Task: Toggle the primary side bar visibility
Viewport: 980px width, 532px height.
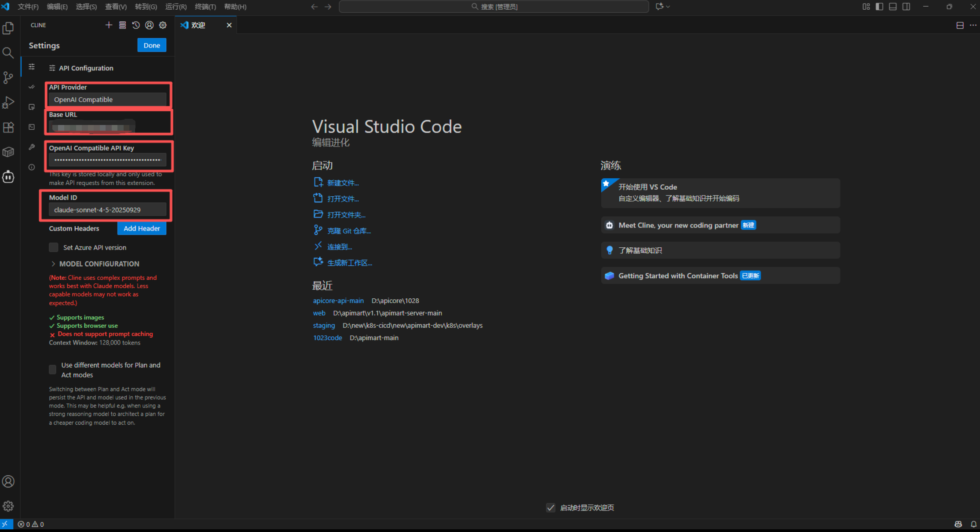Action: (x=879, y=7)
